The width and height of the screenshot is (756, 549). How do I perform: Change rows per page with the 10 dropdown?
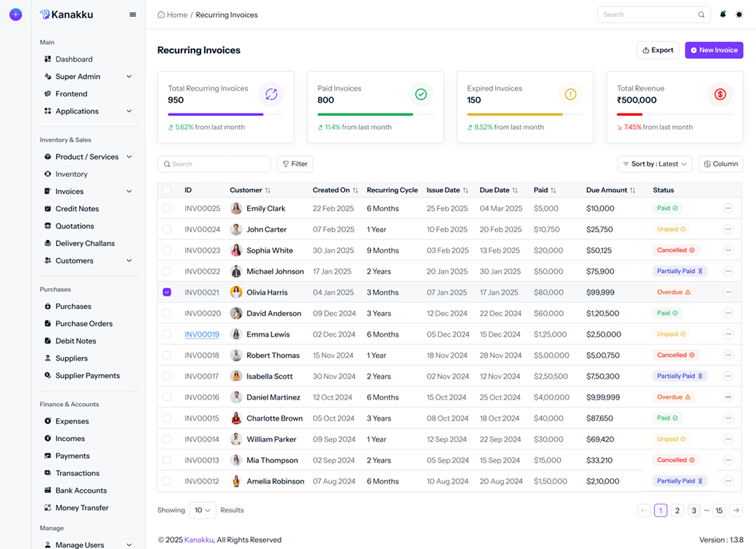coord(202,510)
